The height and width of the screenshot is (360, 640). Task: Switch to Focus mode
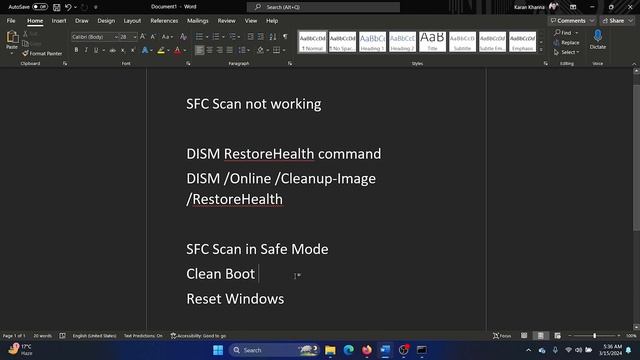502,336
